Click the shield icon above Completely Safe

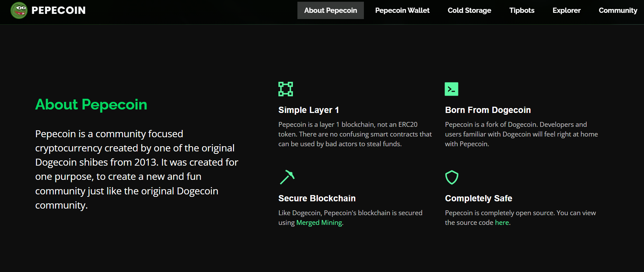[x=451, y=177]
